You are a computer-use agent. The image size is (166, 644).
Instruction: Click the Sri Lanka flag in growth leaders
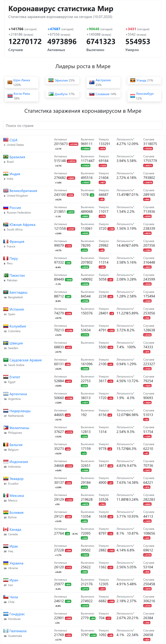pos(10,82)
